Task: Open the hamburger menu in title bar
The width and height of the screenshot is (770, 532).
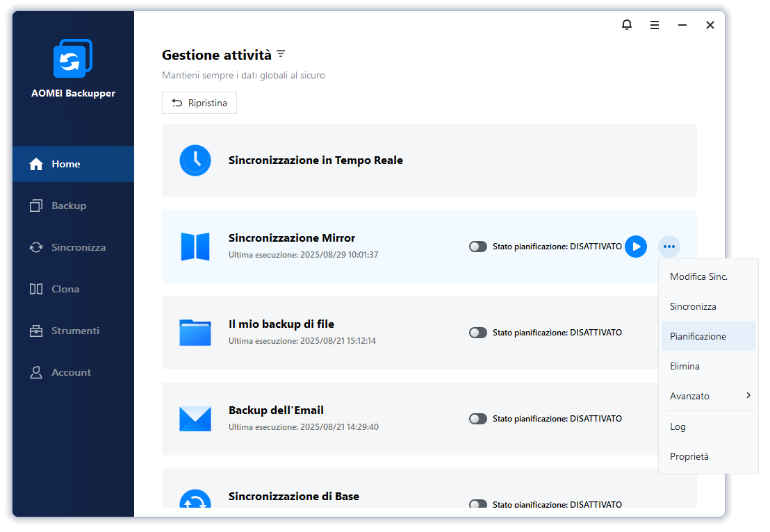Action: click(x=655, y=25)
